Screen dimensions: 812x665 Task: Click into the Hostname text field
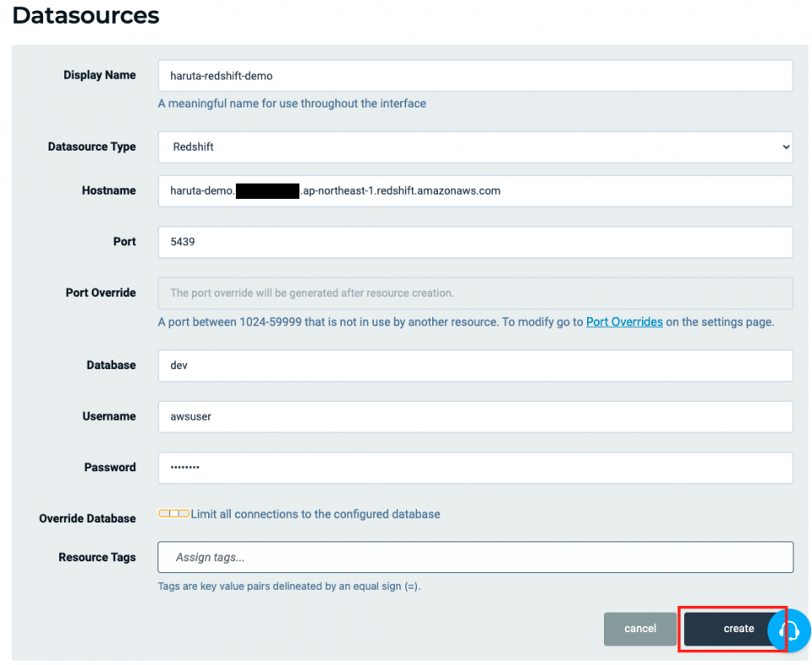475,191
